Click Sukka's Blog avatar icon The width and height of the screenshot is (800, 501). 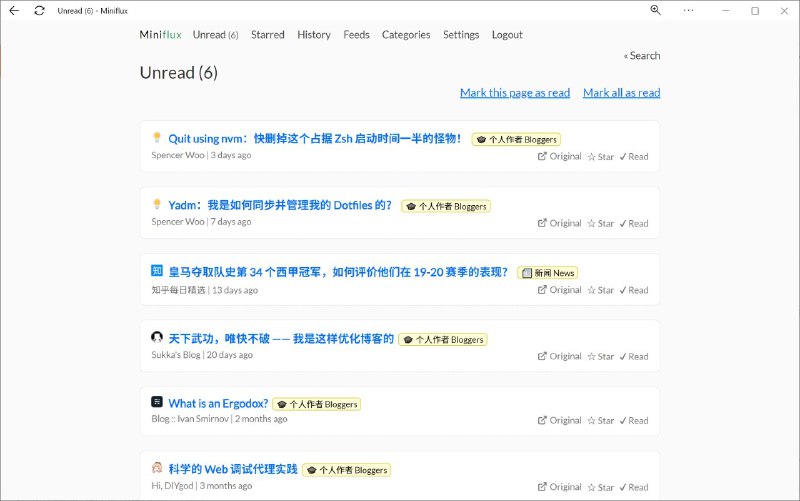[157, 338]
